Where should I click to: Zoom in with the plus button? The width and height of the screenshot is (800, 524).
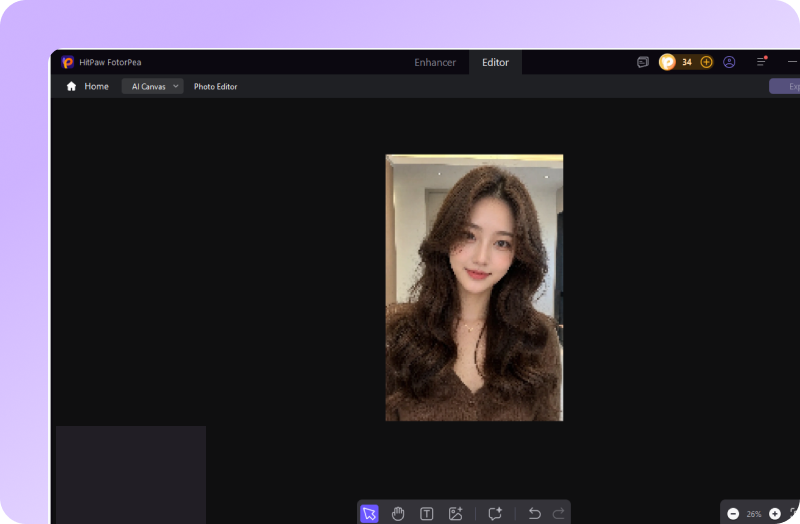point(774,514)
